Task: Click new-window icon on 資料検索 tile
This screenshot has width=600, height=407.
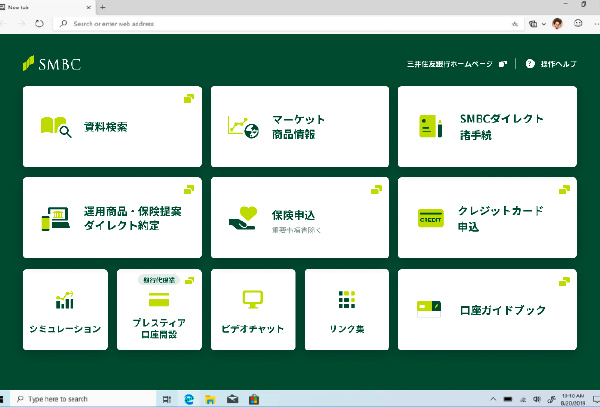Action: point(189,99)
